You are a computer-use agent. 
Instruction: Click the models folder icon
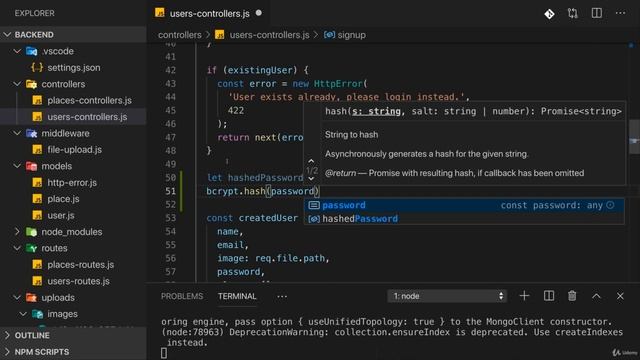(x=31, y=166)
